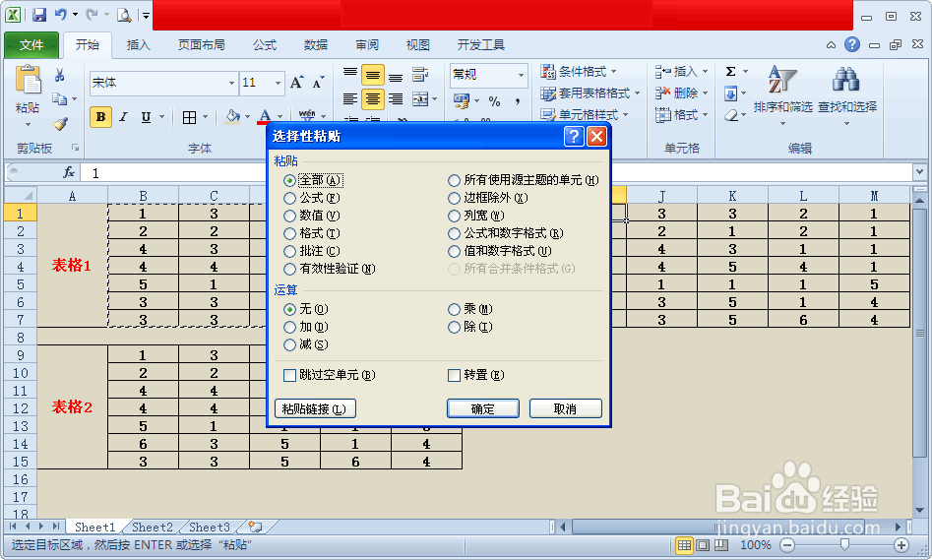
Task: Click the 取消 Cancel button
Action: [565, 408]
